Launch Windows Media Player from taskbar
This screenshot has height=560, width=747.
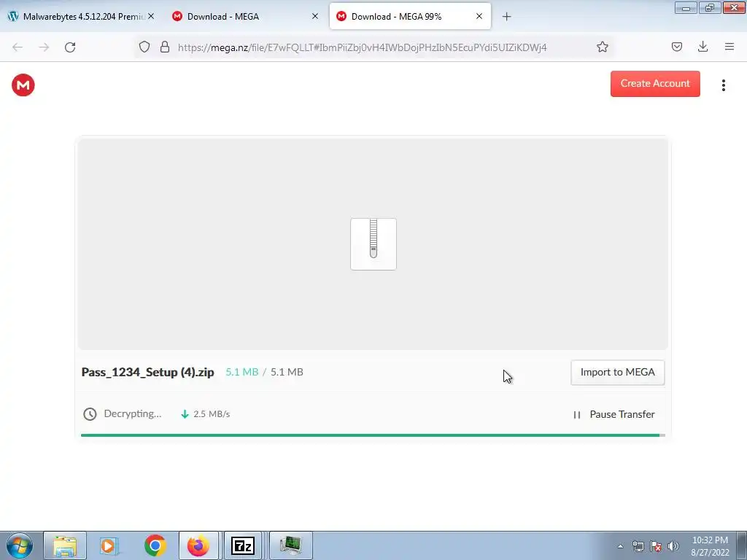tap(109, 545)
